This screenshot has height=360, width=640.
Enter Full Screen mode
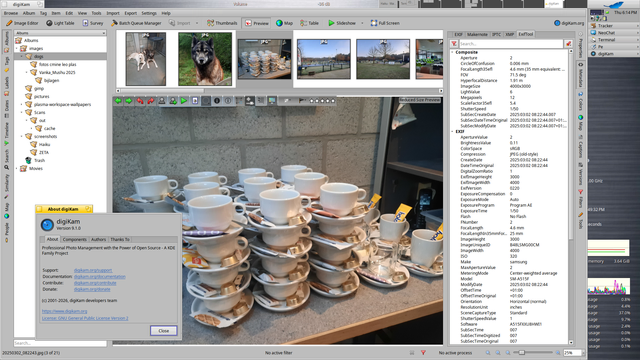click(385, 23)
